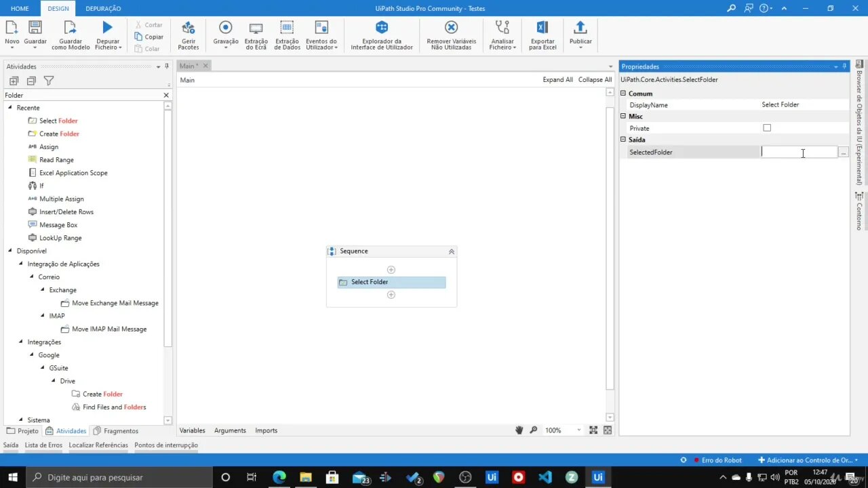The height and width of the screenshot is (488, 868).
Task: Collapse the Disponível tree node
Action: point(10,251)
